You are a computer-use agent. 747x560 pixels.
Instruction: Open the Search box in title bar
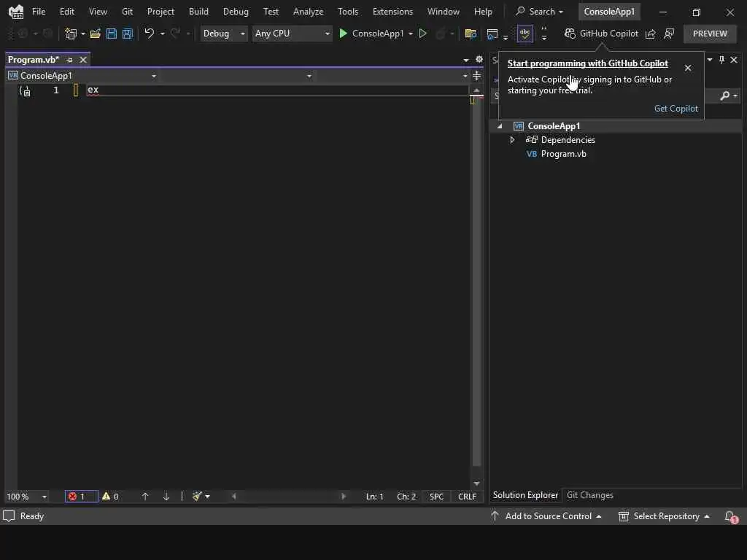tap(540, 12)
